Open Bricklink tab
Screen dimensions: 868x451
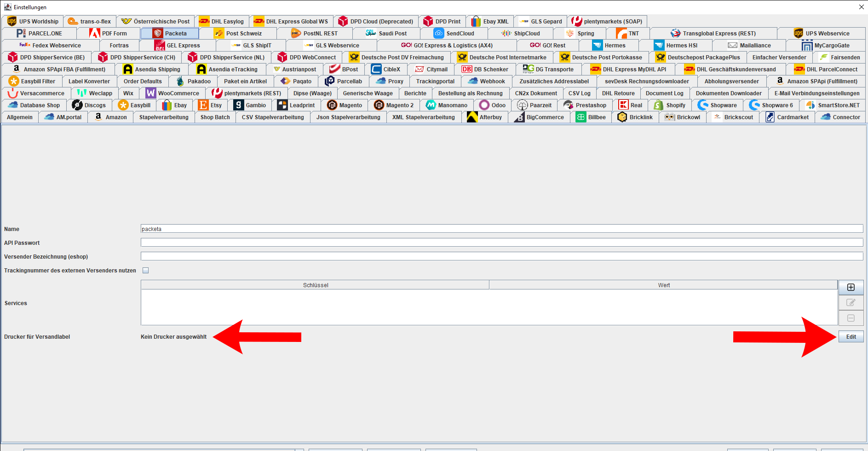pos(635,117)
